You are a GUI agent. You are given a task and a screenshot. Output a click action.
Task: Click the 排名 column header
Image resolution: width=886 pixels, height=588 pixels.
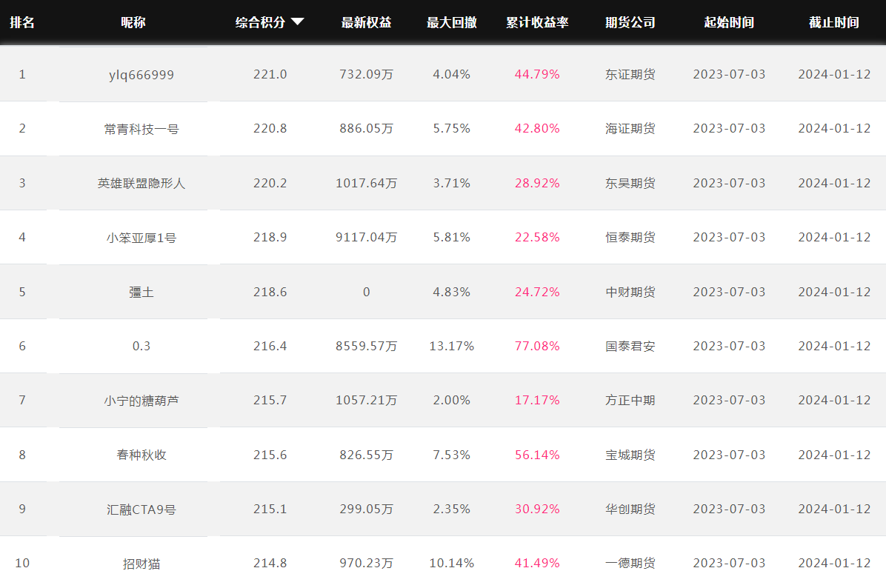tap(22, 23)
